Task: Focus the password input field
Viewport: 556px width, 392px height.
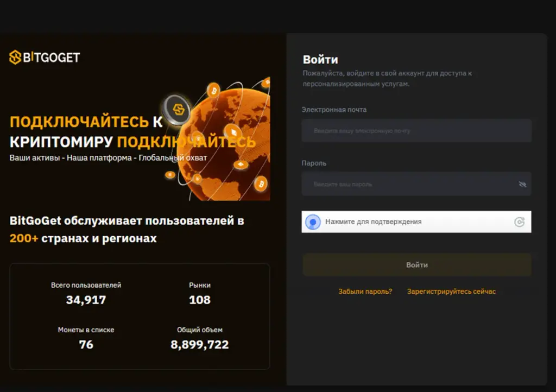Action: pyautogui.click(x=416, y=184)
